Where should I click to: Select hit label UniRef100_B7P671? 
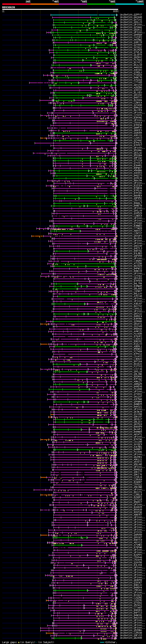point(131,143)
